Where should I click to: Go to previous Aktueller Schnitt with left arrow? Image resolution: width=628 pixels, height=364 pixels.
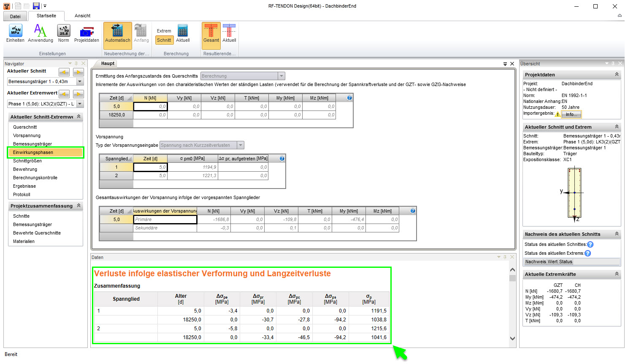[64, 72]
